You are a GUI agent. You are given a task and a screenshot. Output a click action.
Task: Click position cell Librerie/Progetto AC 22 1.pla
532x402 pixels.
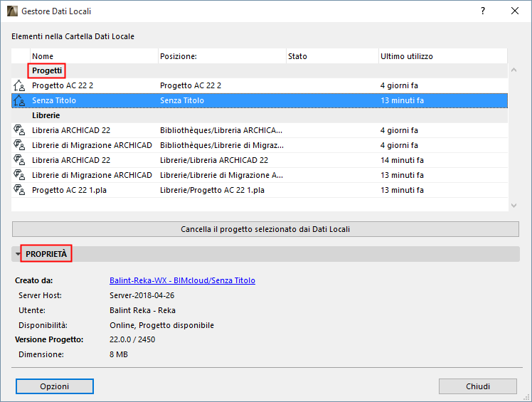coord(212,190)
